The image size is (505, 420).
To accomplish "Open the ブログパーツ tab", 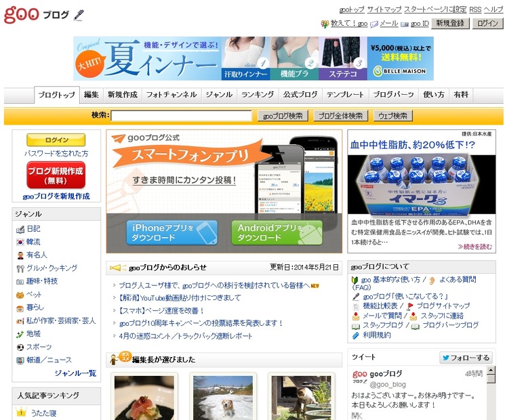I will (393, 95).
